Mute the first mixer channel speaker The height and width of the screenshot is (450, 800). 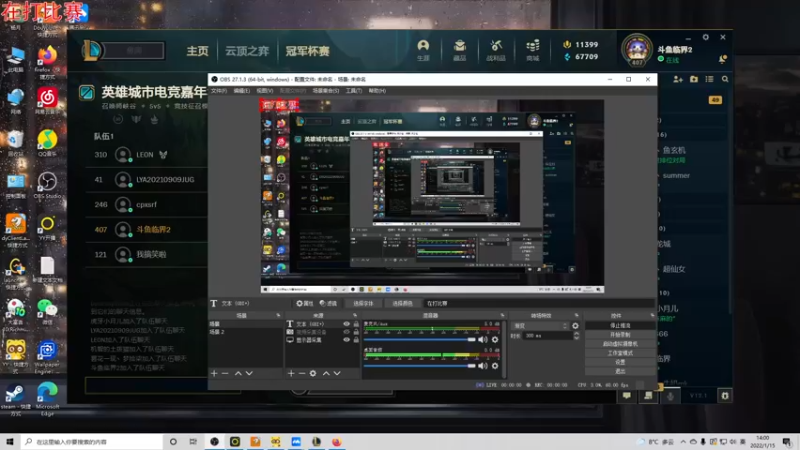point(483,339)
